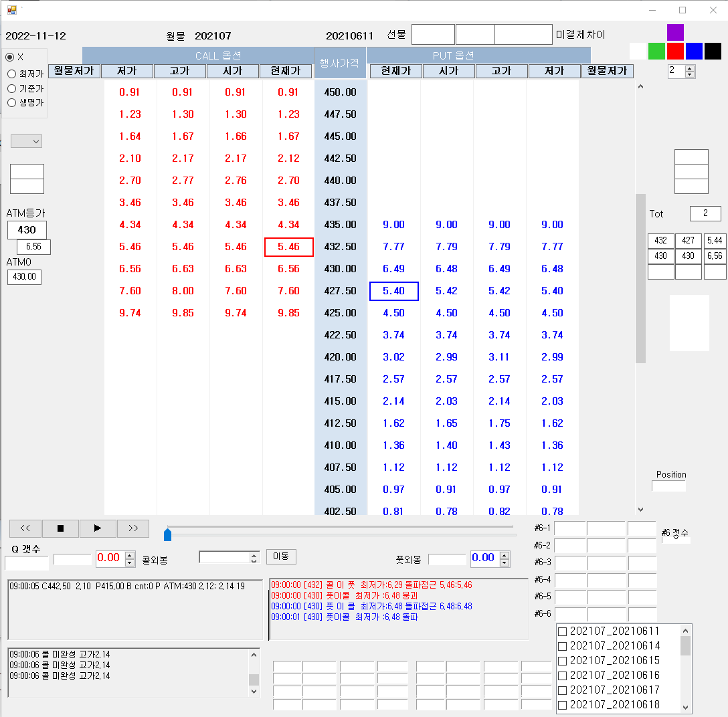728x717 pixels.
Task: Click the 월물저가 header button on the CALL side
Action: click(74, 70)
